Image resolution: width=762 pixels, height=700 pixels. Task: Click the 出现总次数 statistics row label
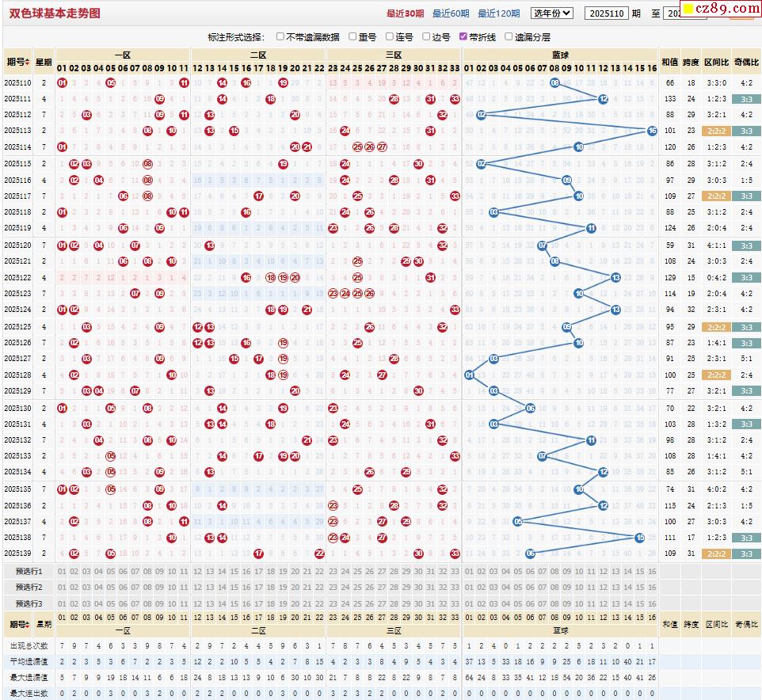point(29,646)
